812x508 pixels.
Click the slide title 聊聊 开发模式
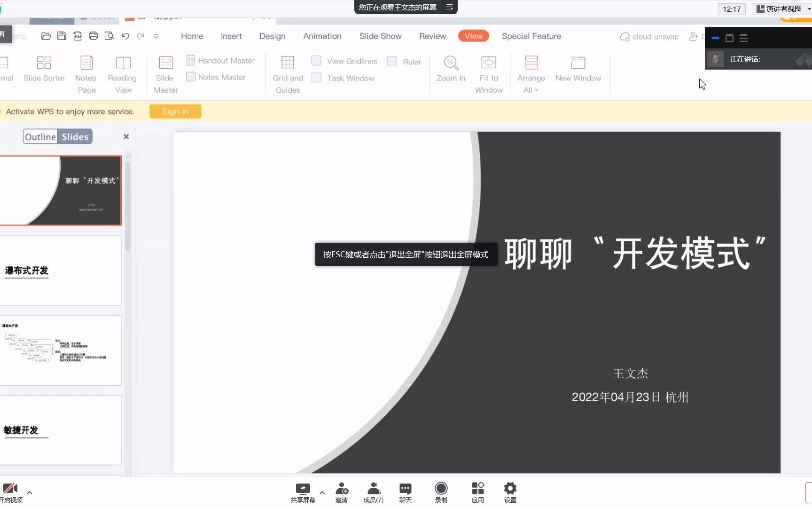tap(635, 253)
